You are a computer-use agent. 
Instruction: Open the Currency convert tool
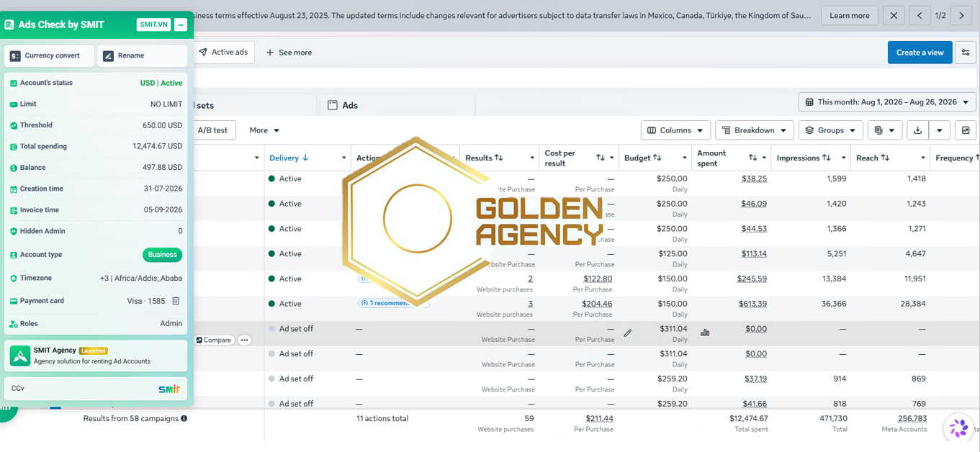click(49, 55)
